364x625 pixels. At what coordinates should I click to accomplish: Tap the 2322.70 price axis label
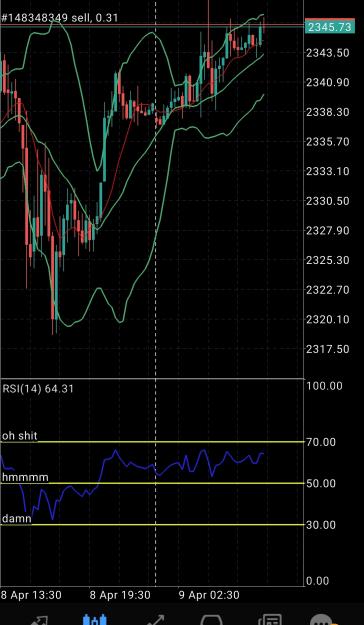point(328,290)
